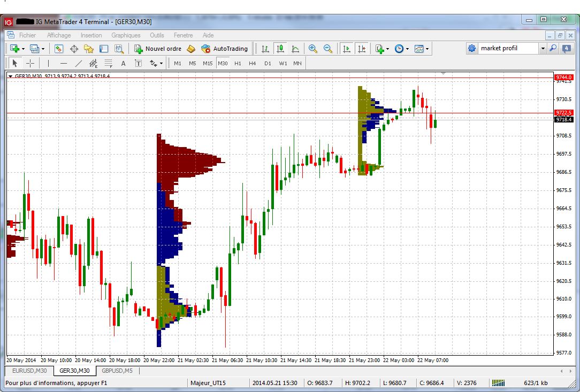The width and height of the screenshot is (580, 392).
Task: Zoom out on the chart
Action: [x=328, y=49]
